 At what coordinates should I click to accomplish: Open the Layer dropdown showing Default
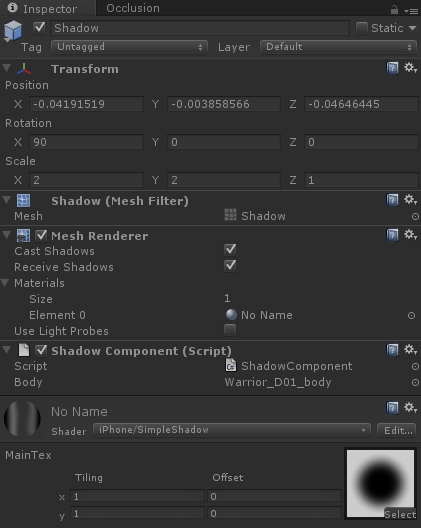pos(338,47)
